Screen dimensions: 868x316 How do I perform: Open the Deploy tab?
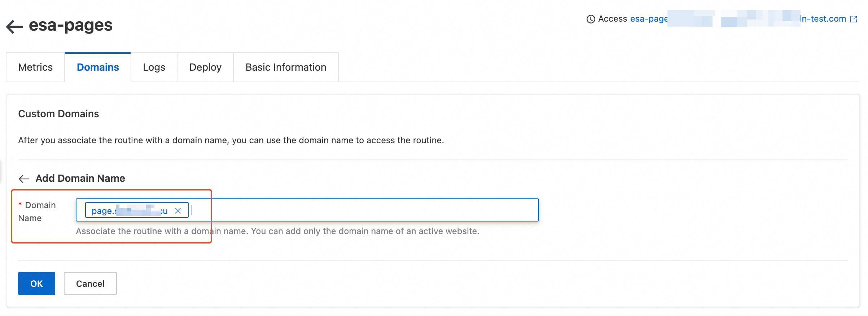205,67
